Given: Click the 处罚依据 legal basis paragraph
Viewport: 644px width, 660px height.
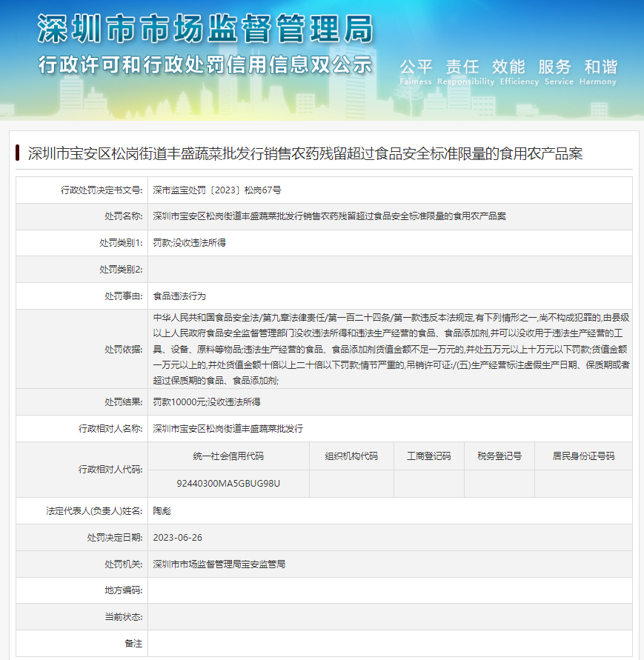Looking at the screenshot, I should tap(391, 349).
